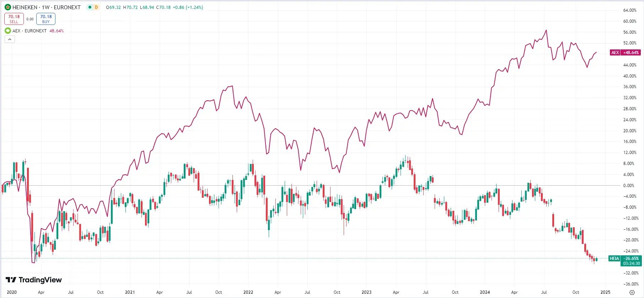Click 2023 on the time axis
The width and height of the screenshot is (644, 298).
coord(366,292)
